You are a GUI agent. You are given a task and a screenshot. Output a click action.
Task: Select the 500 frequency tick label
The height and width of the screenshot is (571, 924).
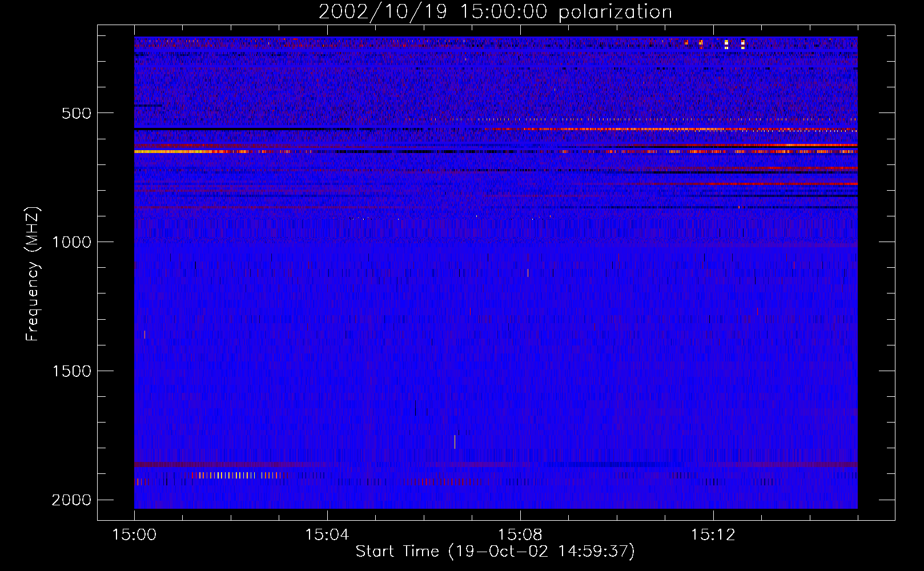77,113
